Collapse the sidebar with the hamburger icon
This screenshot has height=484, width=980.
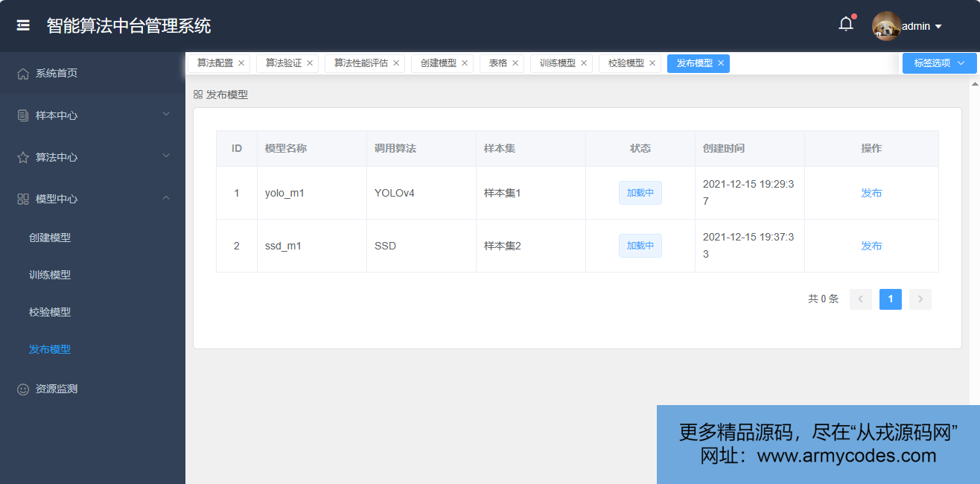pyautogui.click(x=23, y=25)
